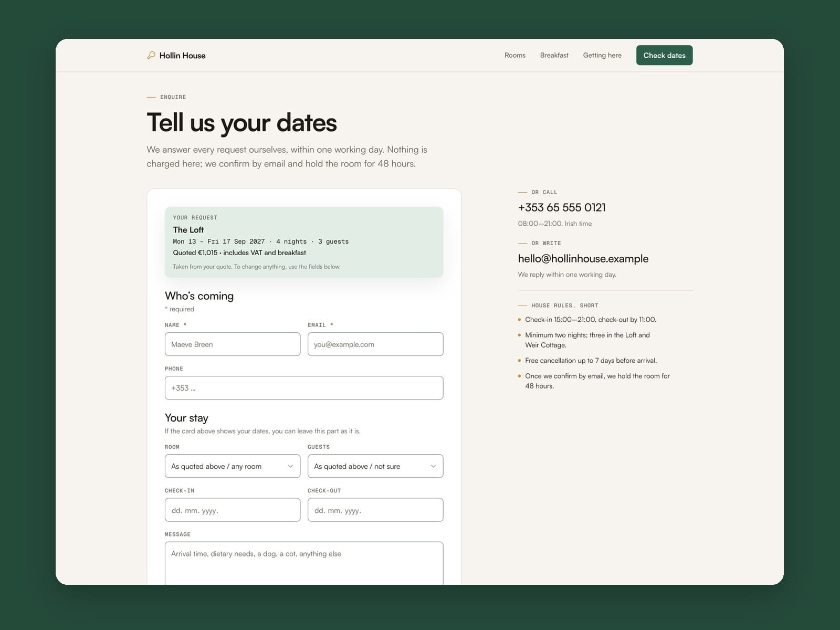Focus the Message textarea
840x630 pixels.
(x=304, y=563)
